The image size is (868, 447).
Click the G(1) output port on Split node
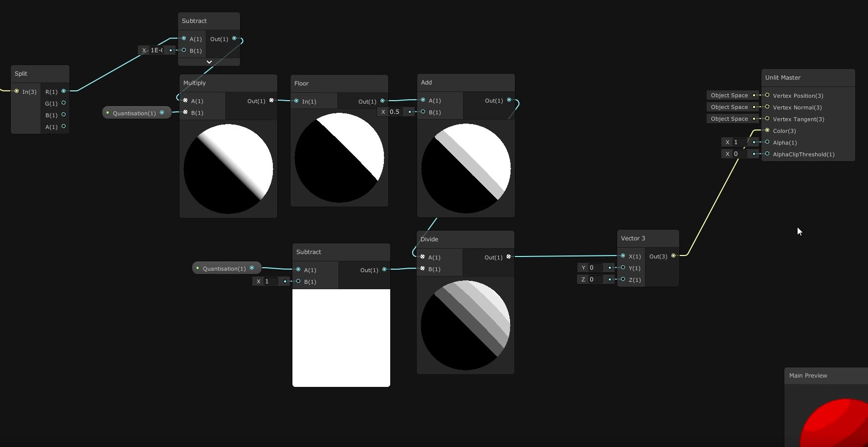click(x=64, y=103)
